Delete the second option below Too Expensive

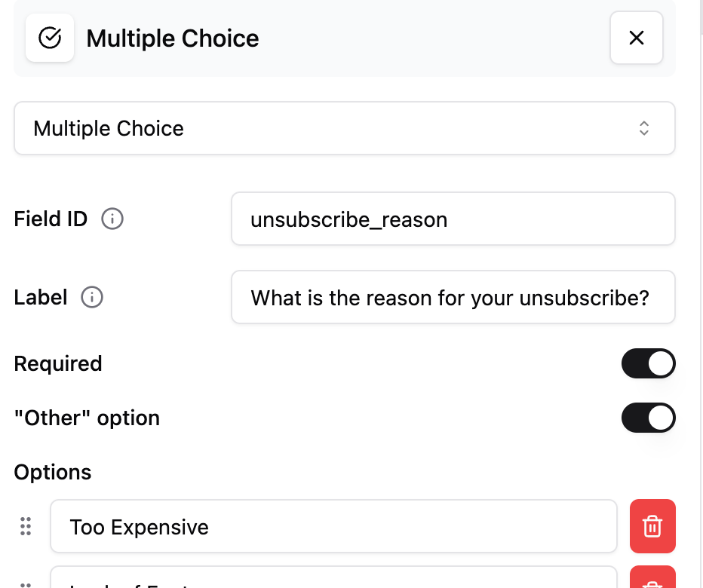coord(652,580)
